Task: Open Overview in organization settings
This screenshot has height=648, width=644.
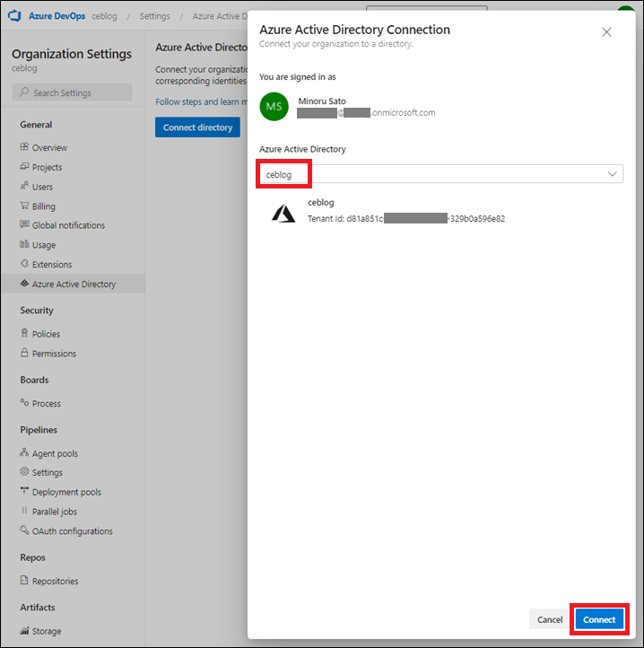Action: (49, 147)
